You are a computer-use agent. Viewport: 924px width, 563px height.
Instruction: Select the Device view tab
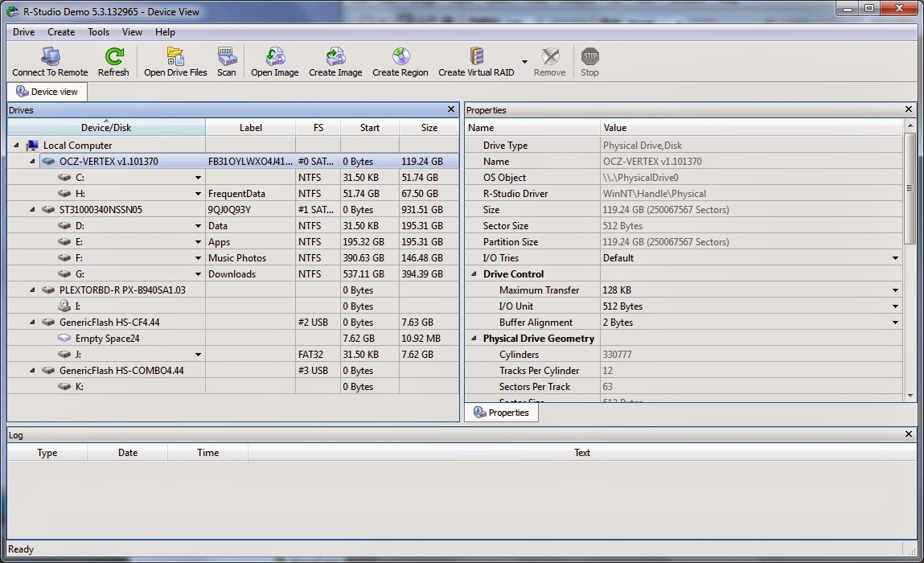tap(47, 92)
